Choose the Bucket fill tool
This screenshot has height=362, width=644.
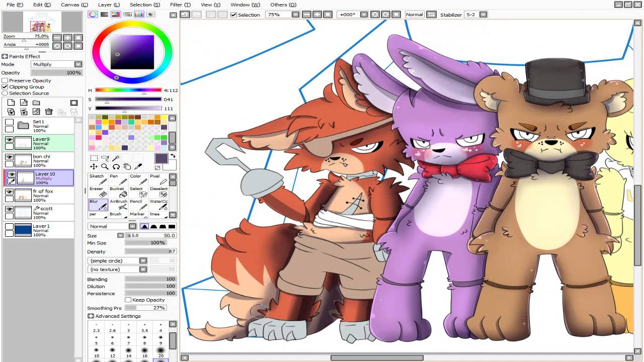pyautogui.click(x=118, y=192)
